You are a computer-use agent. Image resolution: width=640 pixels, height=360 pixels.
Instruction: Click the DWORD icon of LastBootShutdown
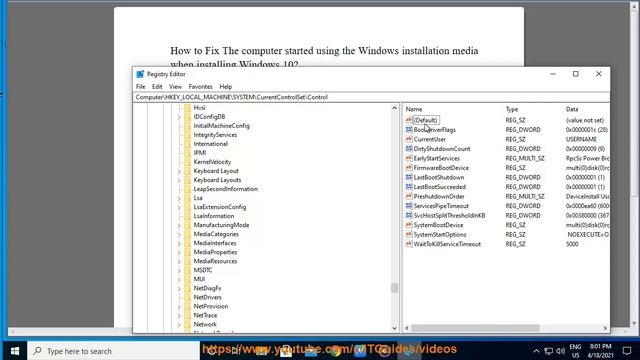point(409,177)
